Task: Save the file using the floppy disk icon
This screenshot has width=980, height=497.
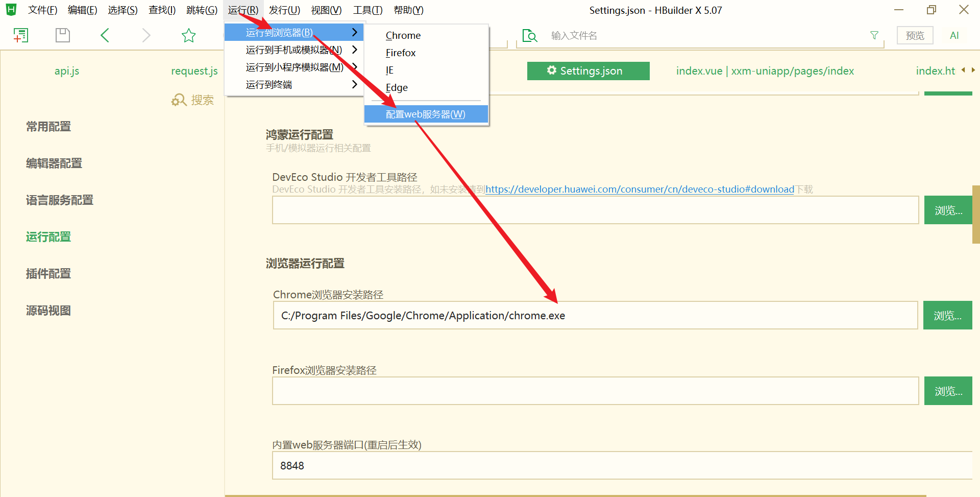Action: (63, 35)
